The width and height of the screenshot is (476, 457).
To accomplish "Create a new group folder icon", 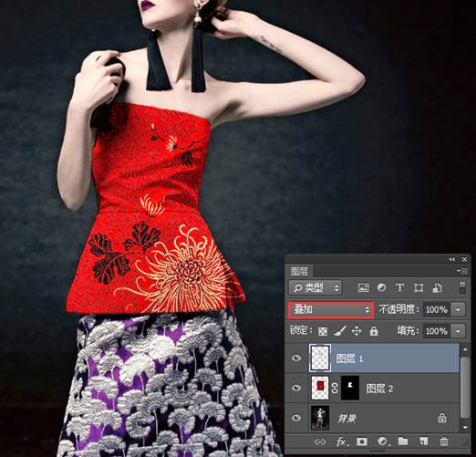I will [403, 441].
